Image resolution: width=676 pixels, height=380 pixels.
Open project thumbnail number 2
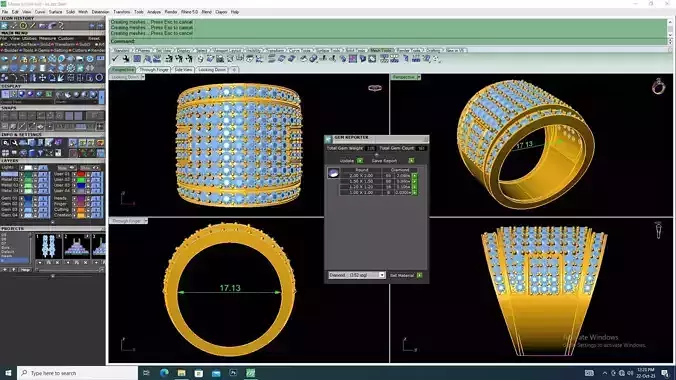[76, 246]
